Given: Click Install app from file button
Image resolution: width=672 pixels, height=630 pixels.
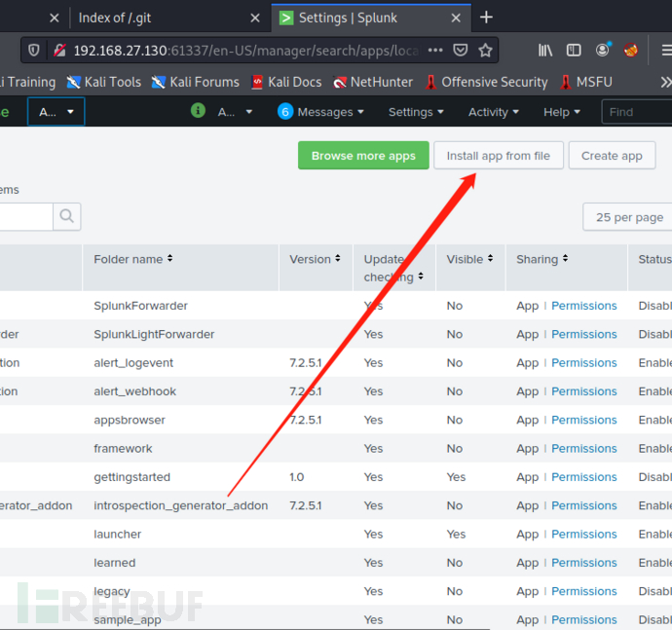Looking at the screenshot, I should click(499, 155).
